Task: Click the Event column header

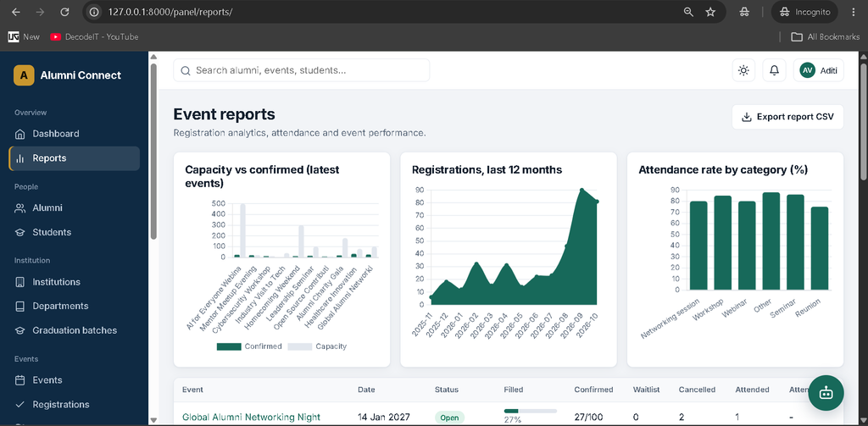Action: tap(192, 390)
